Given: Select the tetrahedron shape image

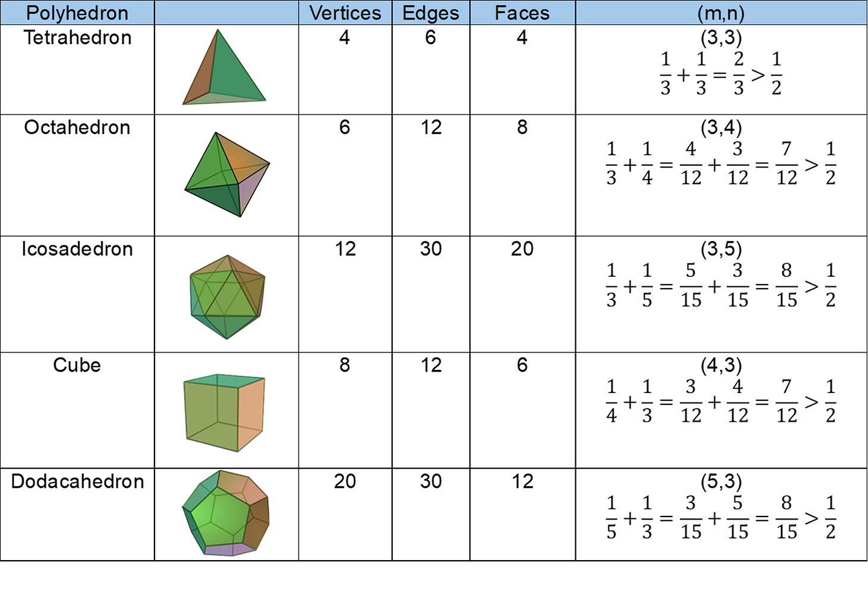Looking at the screenshot, I should [224, 67].
